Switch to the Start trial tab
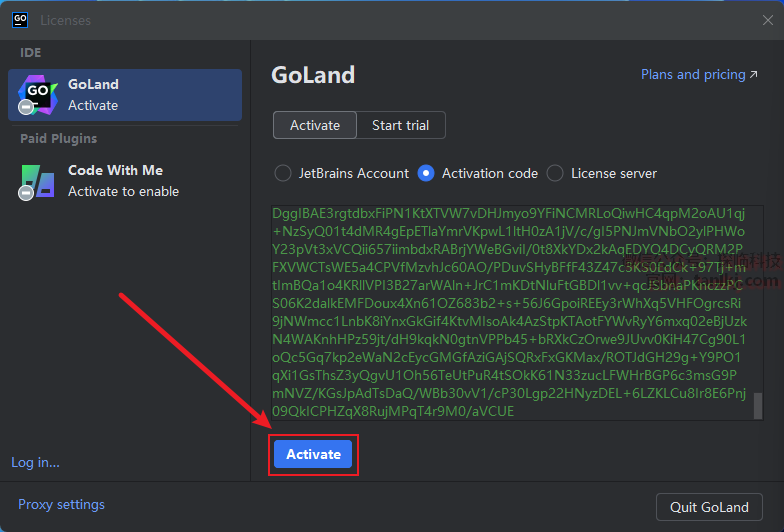 400,125
